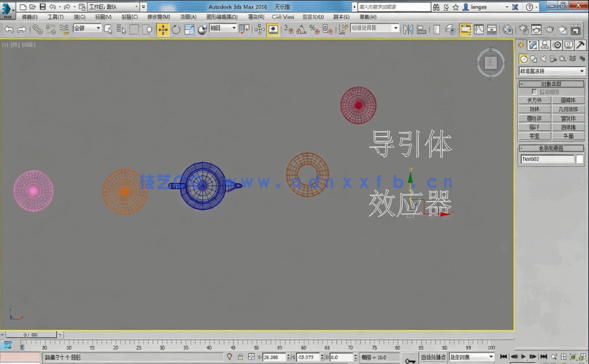Click the 平面 Plane button
Image resolution: width=589 pixels, height=364 pixels.
568,136
